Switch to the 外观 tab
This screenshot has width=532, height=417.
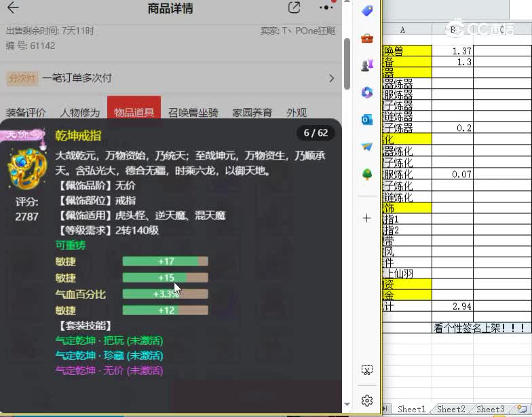[297, 113]
